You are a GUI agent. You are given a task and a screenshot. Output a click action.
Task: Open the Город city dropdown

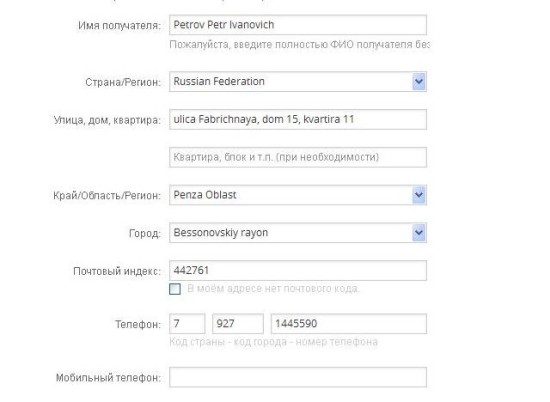tap(298, 233)
